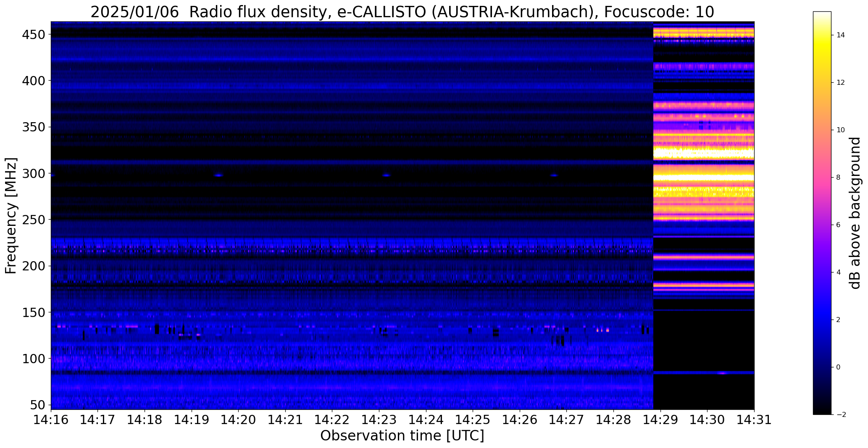
Task: Click the colorbar tick label 6
Action: point(839,225)
